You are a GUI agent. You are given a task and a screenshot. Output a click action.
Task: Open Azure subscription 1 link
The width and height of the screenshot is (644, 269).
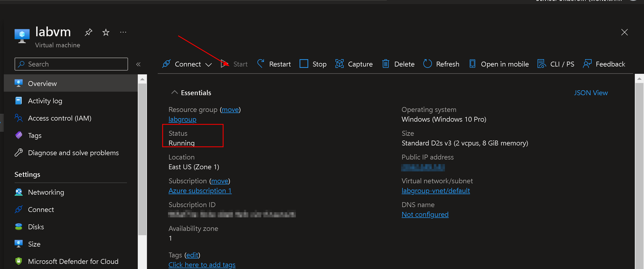[x=200, y=191]
